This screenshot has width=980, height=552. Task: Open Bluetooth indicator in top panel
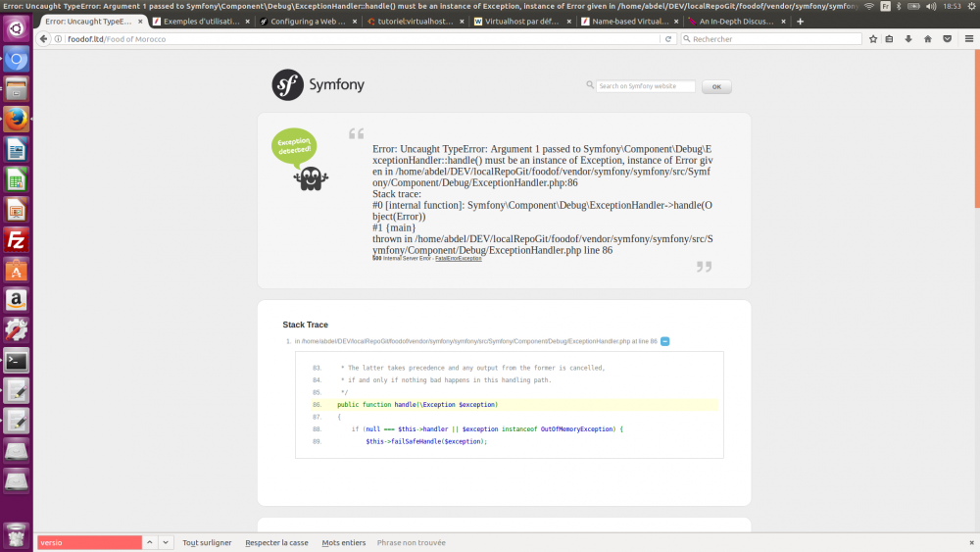tap(899, 6)
